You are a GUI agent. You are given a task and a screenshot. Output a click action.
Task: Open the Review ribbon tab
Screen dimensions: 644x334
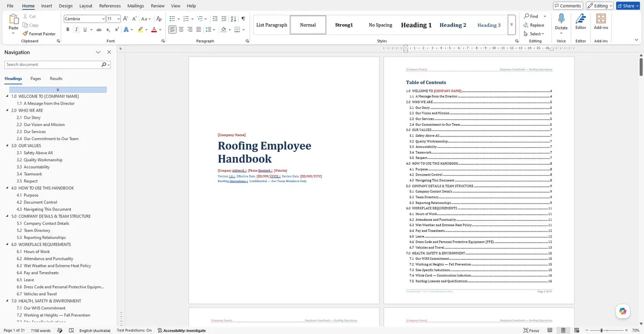tap(158, 6)
